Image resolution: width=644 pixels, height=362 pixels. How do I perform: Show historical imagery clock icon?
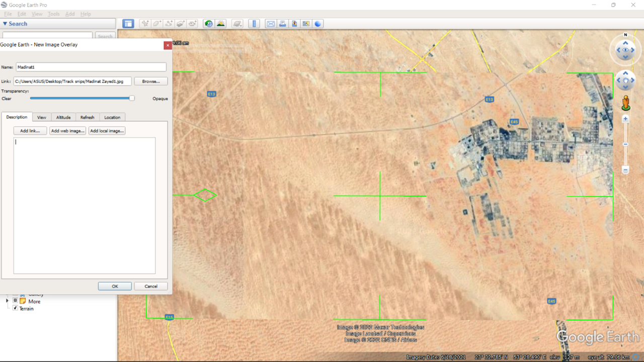point(208,24)
